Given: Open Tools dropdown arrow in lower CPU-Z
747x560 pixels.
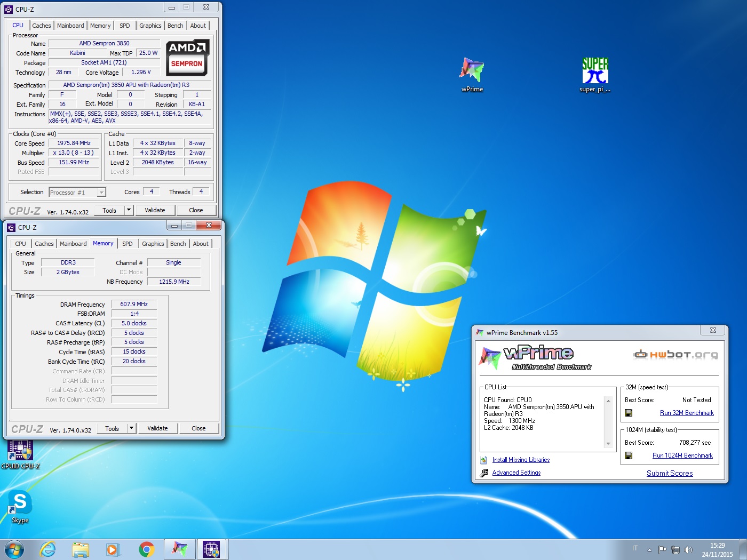Looking at the screenshot, I should pyautogui.click(x=131, y=428).
